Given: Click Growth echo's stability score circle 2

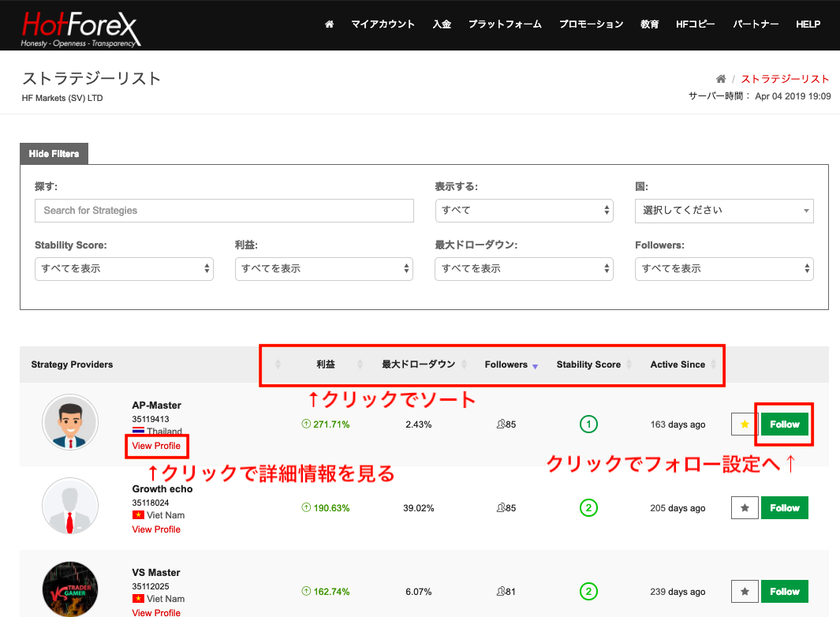Looking at the screenshot, I should tap(588, 508).
